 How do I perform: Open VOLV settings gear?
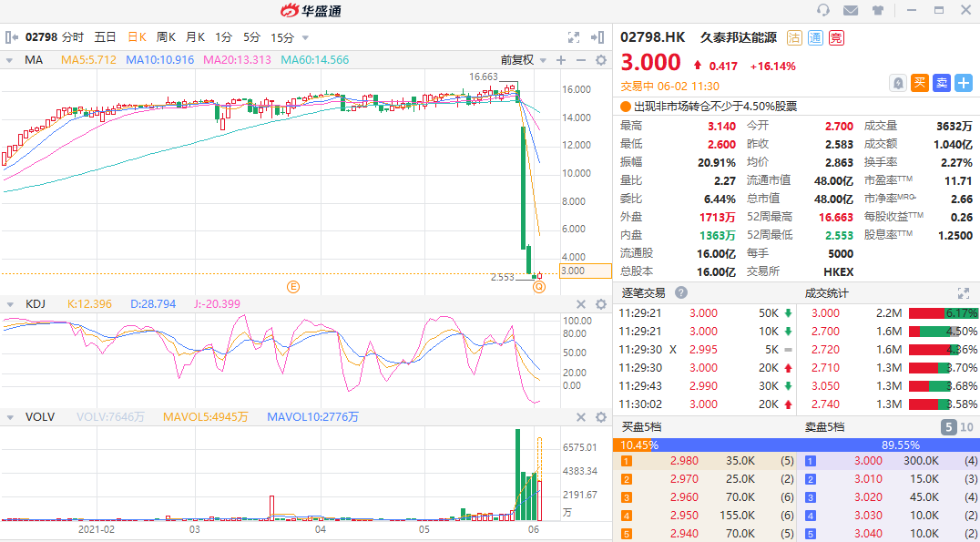pyautogui.click(x=601, y=417)
